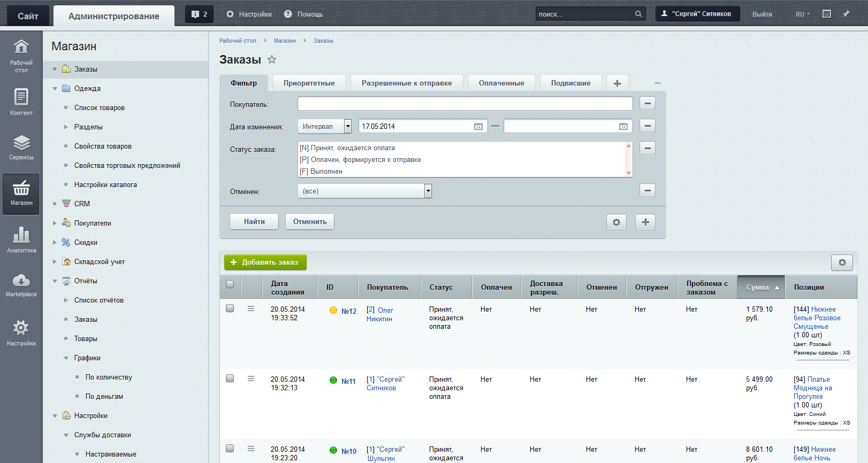
Task: Add the Заказы page to favorites (star)
Action: tap(272, 60)
